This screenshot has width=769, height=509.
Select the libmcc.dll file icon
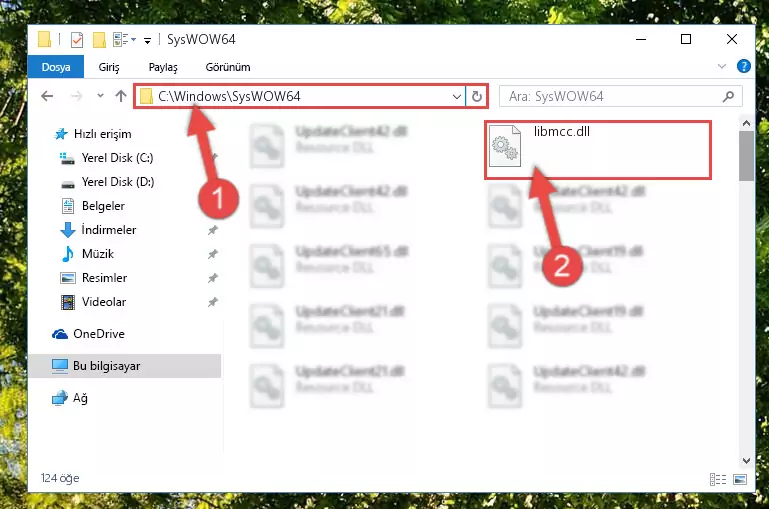(505, 146)
